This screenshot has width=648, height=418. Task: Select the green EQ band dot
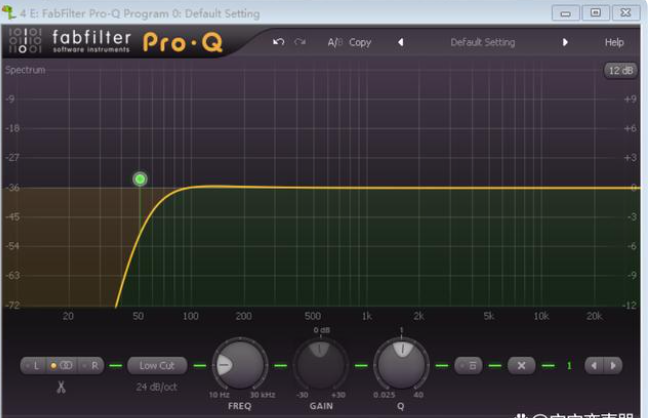(140, 179)
